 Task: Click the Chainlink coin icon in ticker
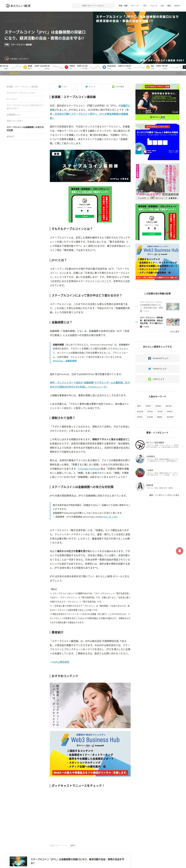(104, 67)
